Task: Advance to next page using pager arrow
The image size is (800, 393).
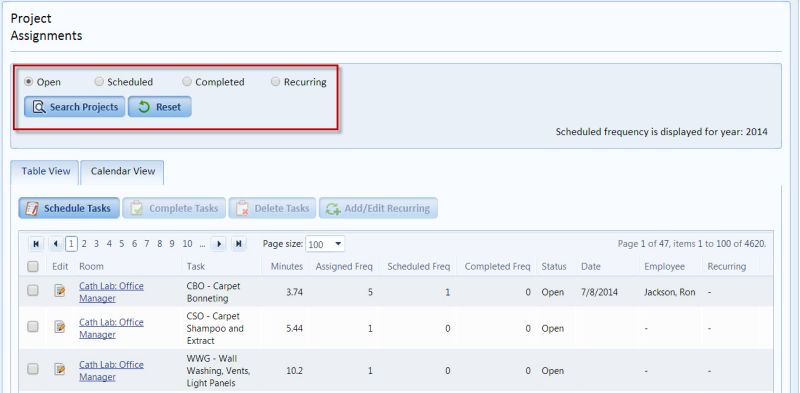Action: coord(218,244)
